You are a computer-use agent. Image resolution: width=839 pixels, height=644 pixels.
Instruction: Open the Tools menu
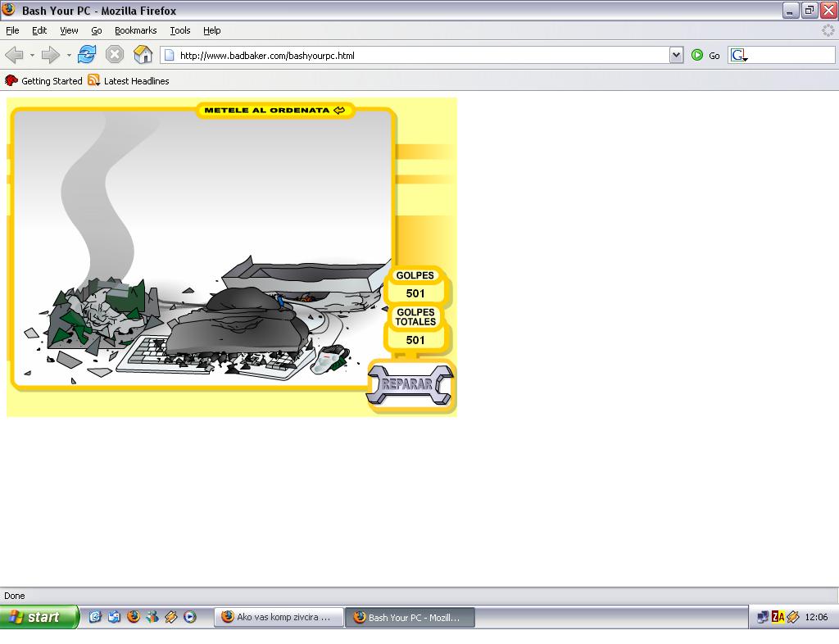pyautogui.click(x=179, y=30)
